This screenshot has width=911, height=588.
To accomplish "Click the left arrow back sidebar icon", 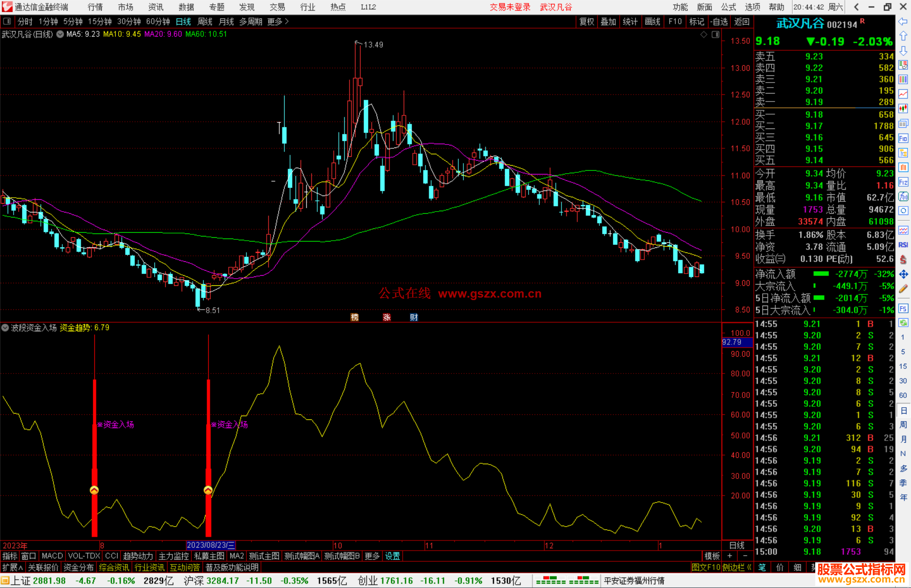I will pos(903,21).
